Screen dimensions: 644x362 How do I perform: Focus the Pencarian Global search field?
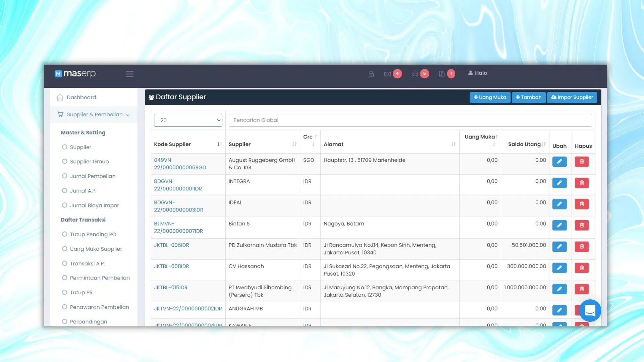410,120
